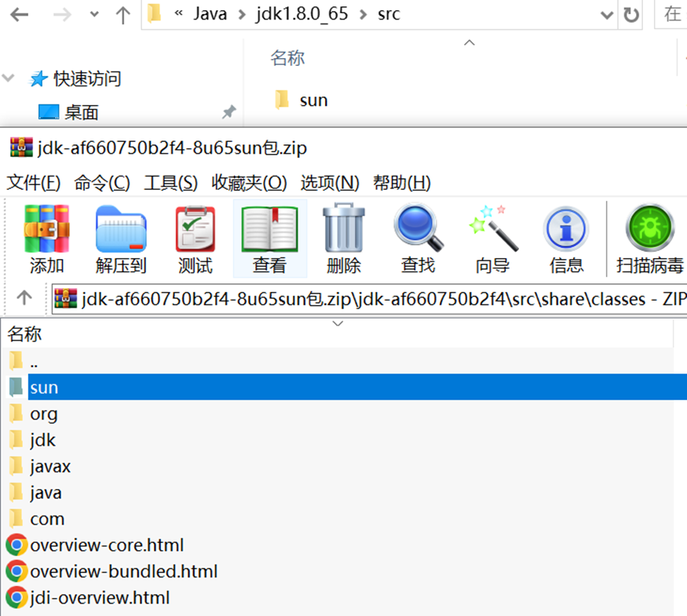The image size is (687, 616).
Task: Expand the chevron after jdk1.8.0_65 breadcrumb
Action: [363, 15]
